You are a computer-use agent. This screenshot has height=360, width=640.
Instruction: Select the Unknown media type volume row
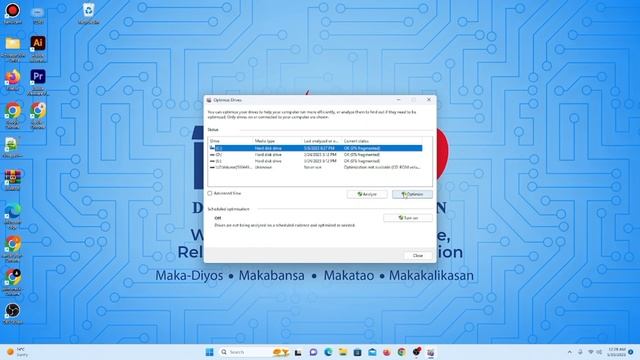[316, 167]
